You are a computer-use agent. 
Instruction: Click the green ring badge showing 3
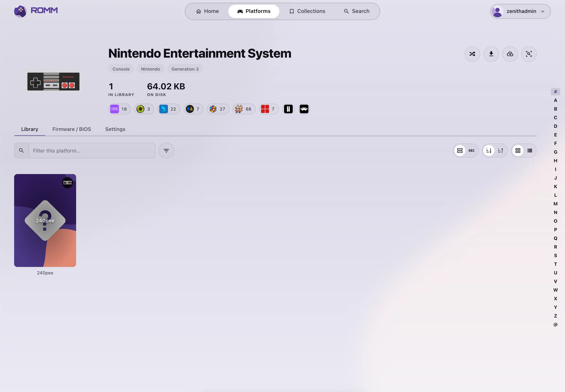pyautogui.click(x=144, y=109)
